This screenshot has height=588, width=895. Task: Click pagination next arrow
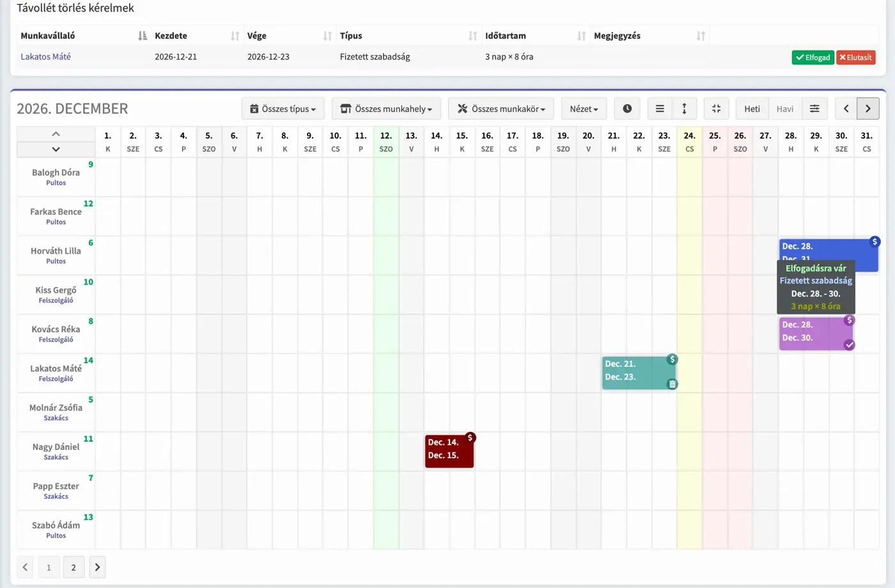click(97, 568)
